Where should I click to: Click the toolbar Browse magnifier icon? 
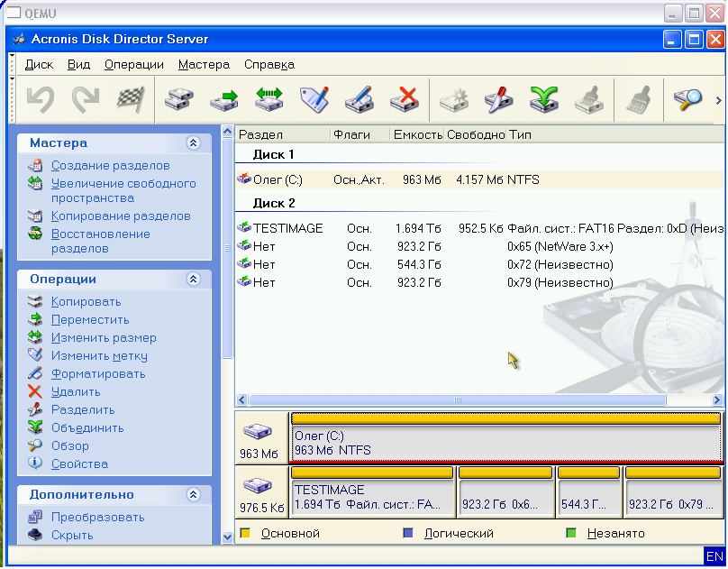(687, 99)
